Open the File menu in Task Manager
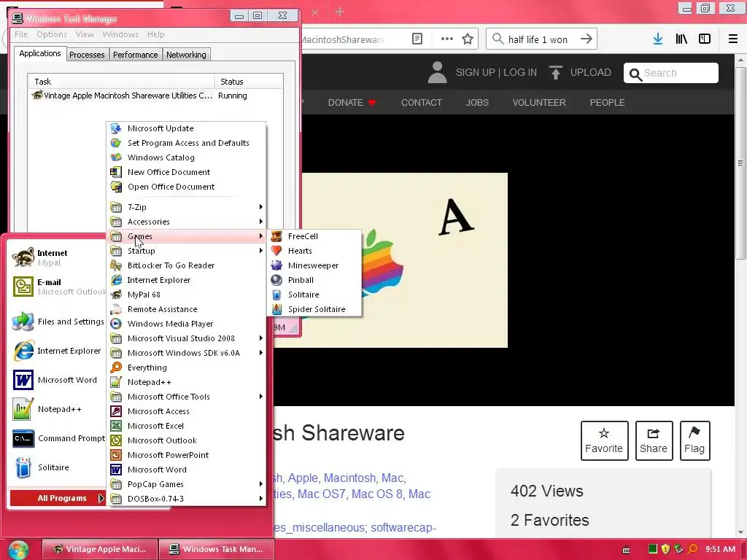 click(21, 34)
